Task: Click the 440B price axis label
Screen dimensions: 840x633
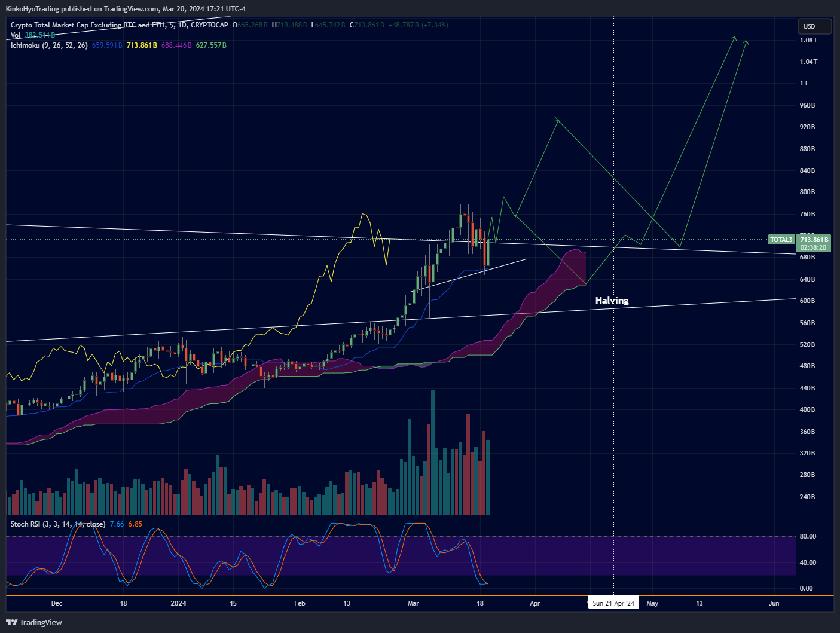Action: pyautogui.click(x=808, y=388)
